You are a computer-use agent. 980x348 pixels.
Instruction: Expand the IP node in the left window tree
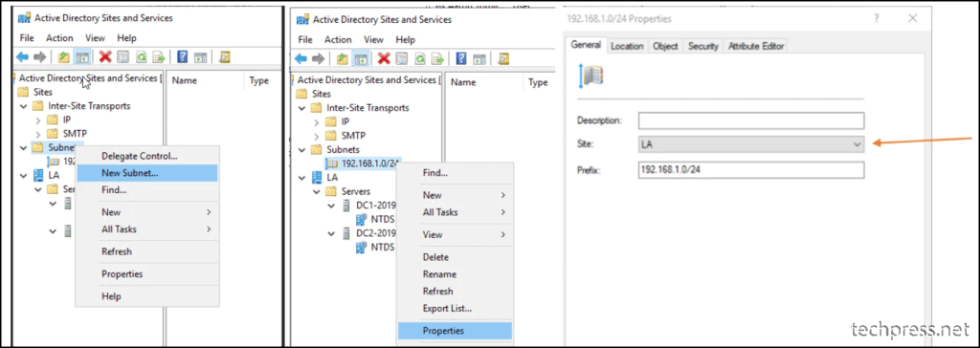coord(38,120)
